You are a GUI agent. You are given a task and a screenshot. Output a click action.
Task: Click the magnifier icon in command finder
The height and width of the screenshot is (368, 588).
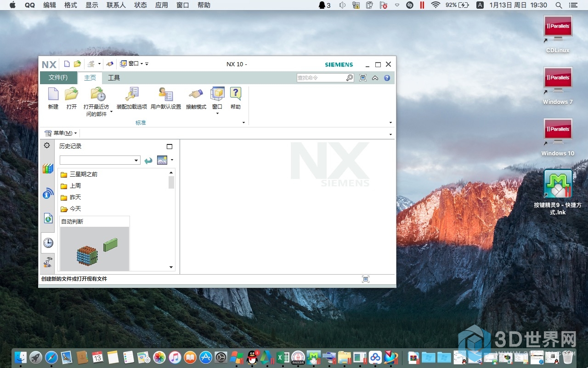click(x=350, y=78)
